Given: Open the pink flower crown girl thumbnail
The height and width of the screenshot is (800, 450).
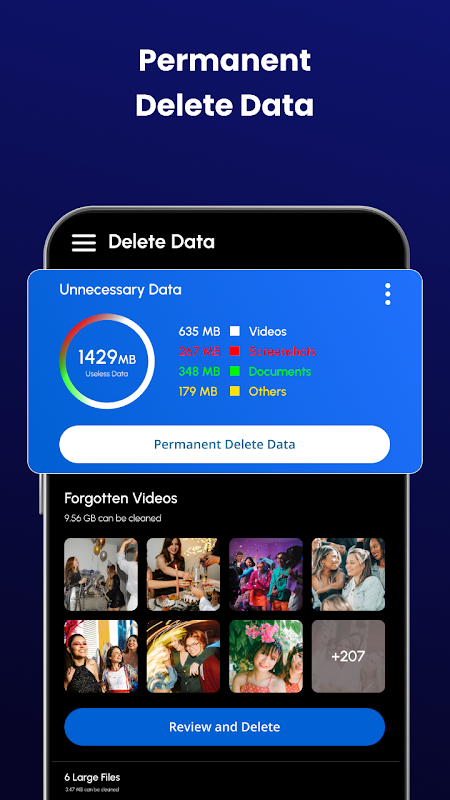Looking at the screenshot, I should 266,656.
